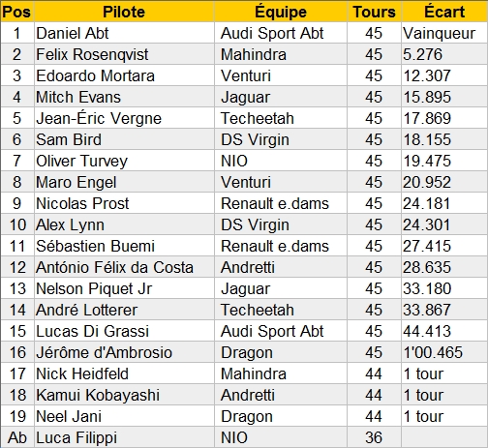The image size is (488, 448).
Task: Select the Pos column header
Action: click(x=16, y=12)
